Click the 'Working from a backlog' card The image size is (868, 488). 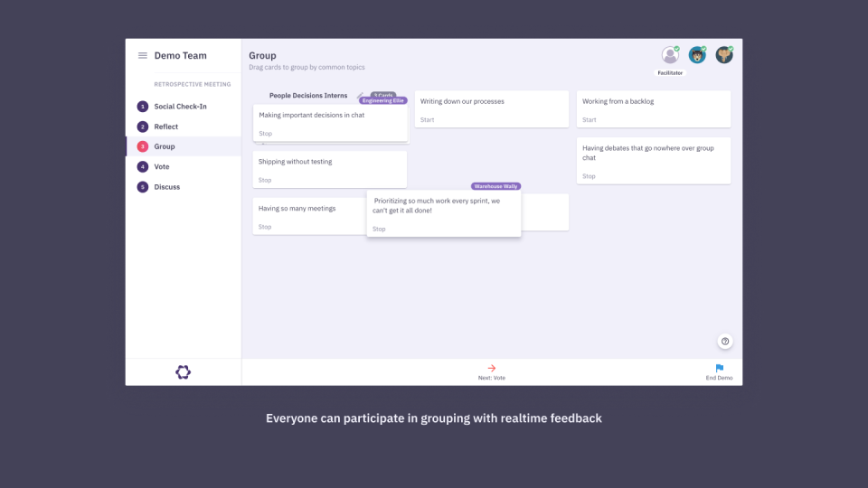653,108
